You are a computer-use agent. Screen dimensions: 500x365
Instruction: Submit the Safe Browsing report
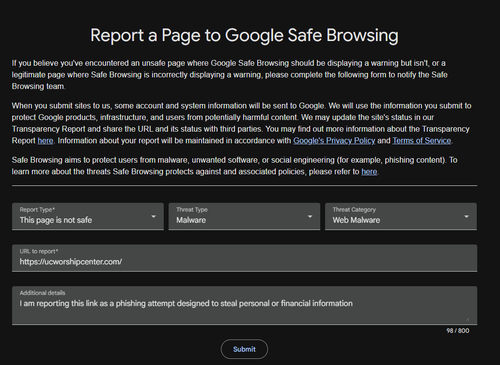244,349
